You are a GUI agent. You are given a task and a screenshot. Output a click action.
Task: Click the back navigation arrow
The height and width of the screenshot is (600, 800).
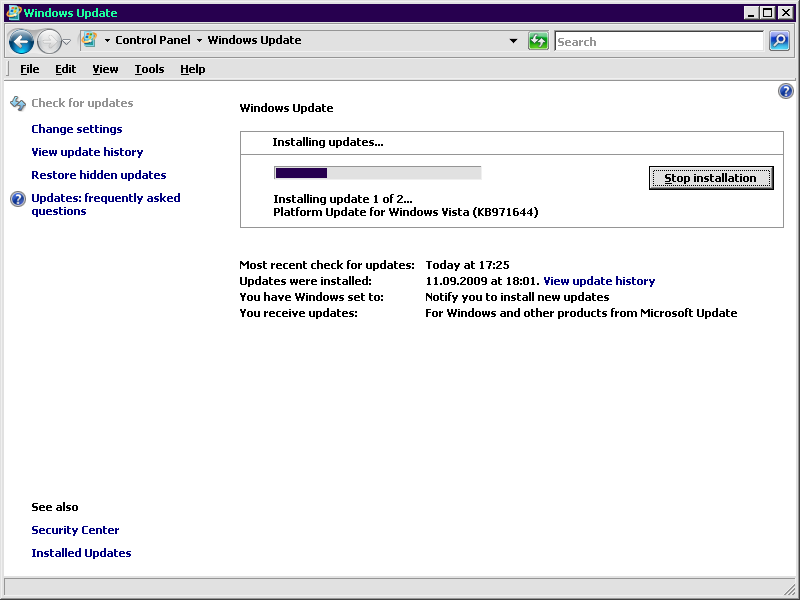tap(20, 41)
